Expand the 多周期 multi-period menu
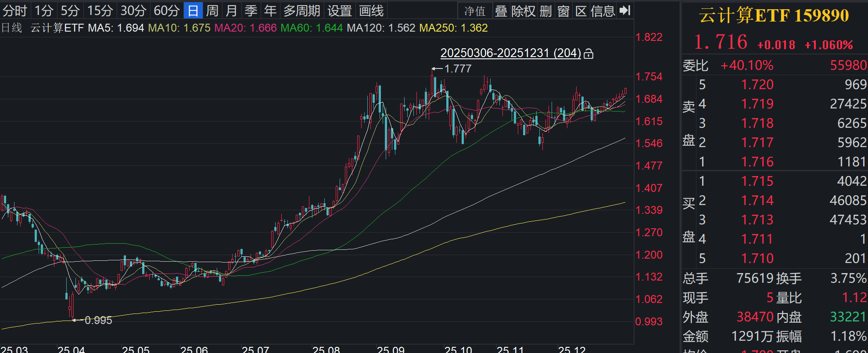This screenshot has width=868, height=353. (x=301, y=11)
